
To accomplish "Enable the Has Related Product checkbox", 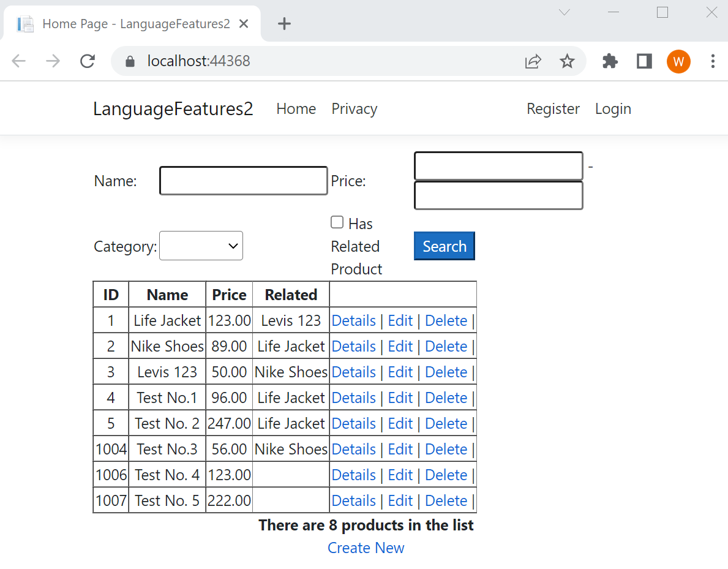I will coord(337,222).
